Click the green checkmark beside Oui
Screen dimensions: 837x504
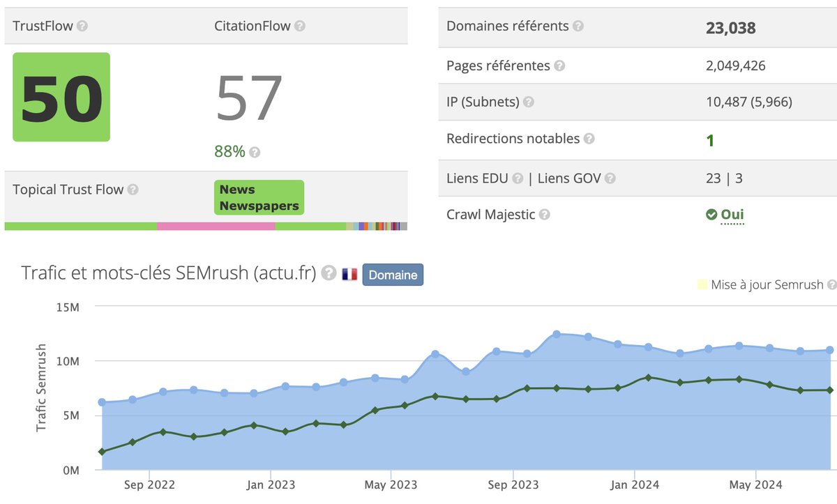(713, 214)
